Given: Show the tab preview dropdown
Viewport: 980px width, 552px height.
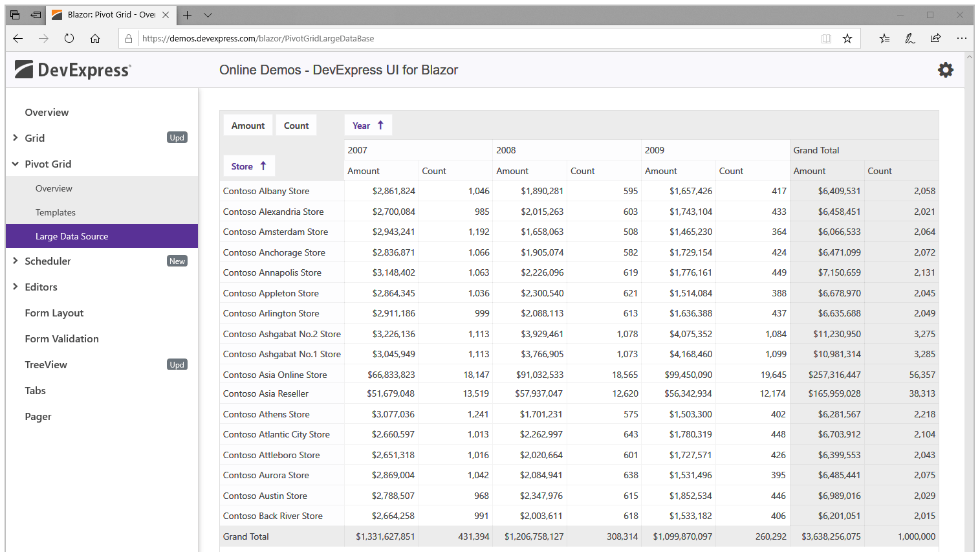Looking at the screenshot, I should (x=208, y=15).
